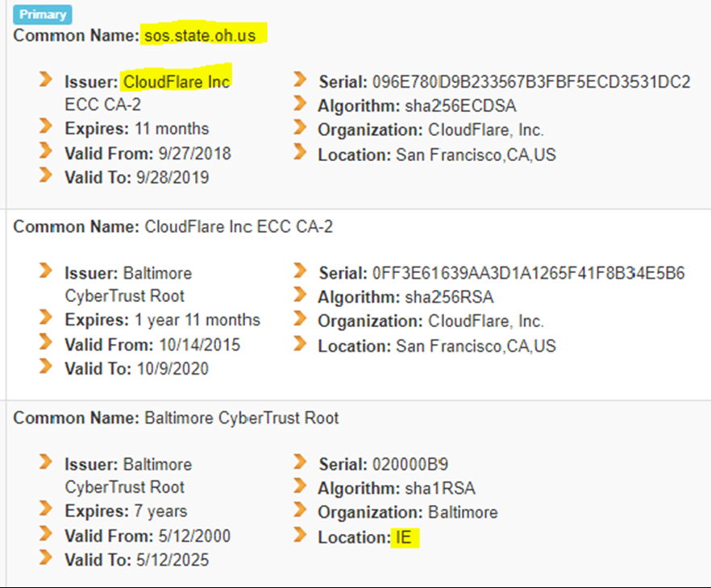Click the Baltimore CyberTrust Root common name heading
Screen dimensions: 711x588
[x=241, y=418]
